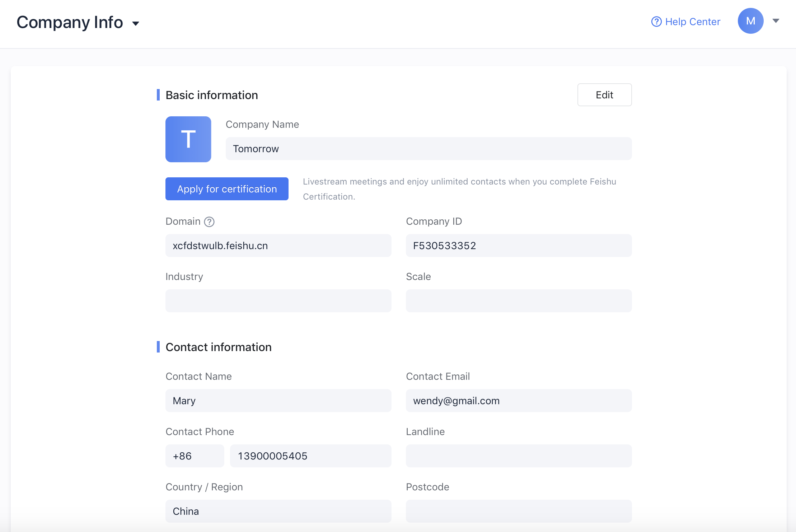The height and width of the screenshot is (532, 796).
Task: Click the Domain help question mark icon
Action: tap(209, 222)
